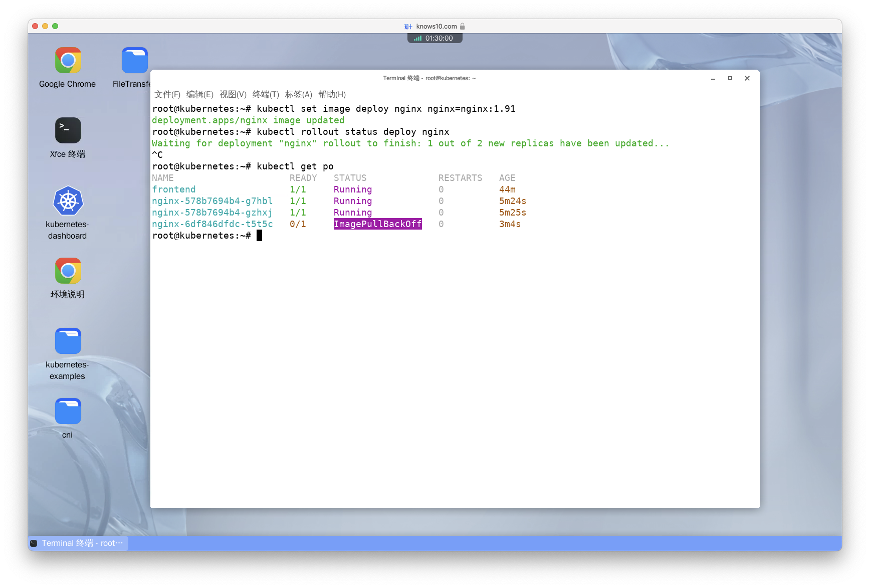Click pod name nginx-578b7694b4-gzhxj
Image resolution: width=870 pixels, height=588 pixels.
(212, 213)
